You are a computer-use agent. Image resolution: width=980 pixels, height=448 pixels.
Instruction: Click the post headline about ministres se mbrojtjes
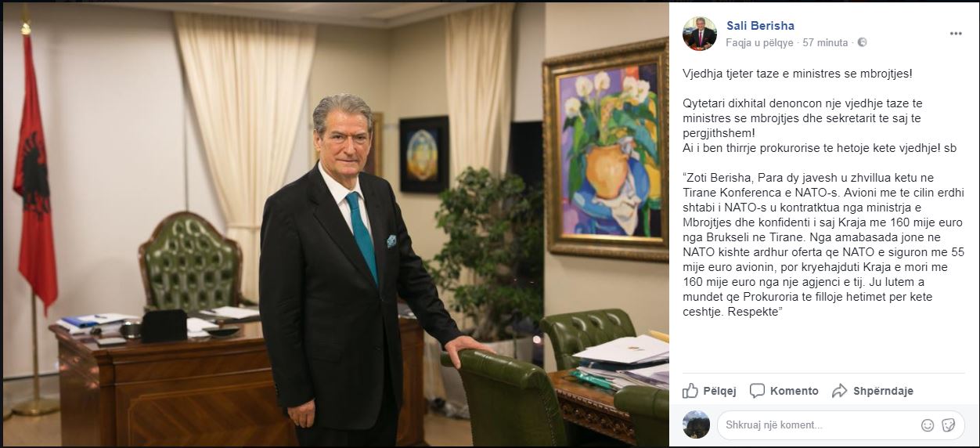pos(797,74)
